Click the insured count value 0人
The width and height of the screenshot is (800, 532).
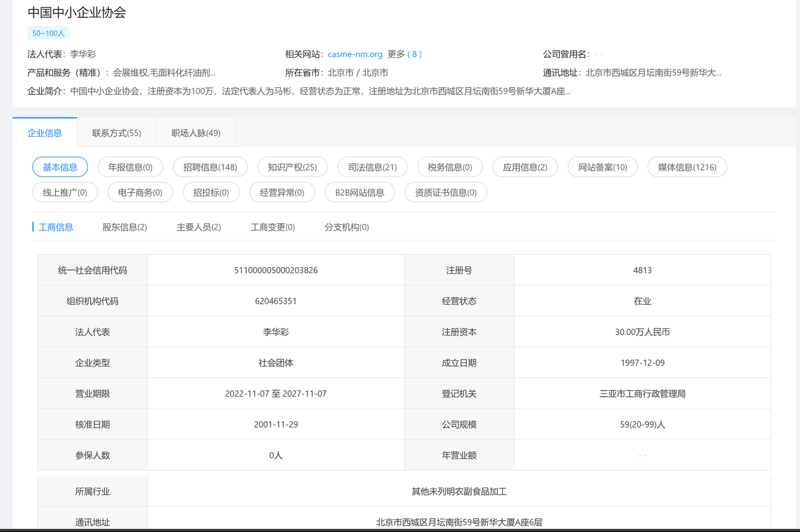(276, 455)
